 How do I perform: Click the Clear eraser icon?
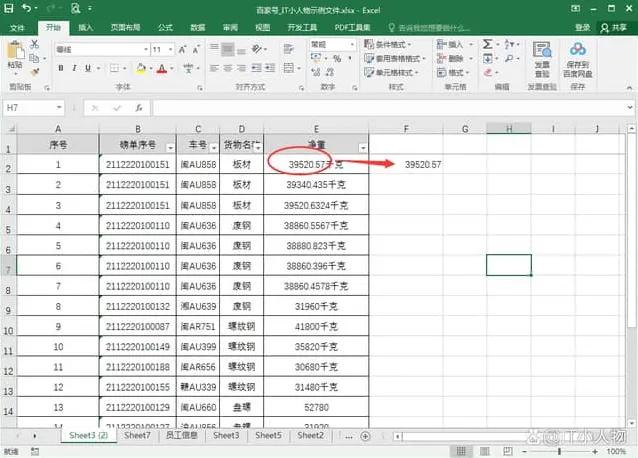(x=488, y=72)
